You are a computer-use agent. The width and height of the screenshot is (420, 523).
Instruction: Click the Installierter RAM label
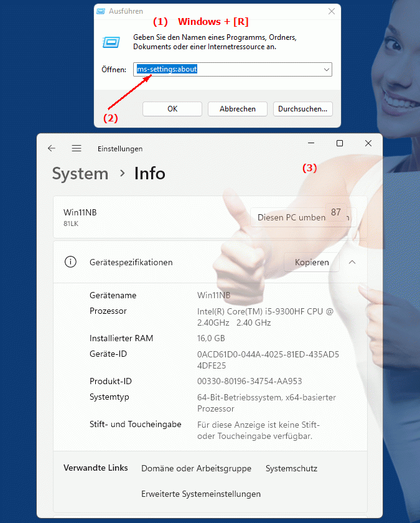tap(121, 339)
